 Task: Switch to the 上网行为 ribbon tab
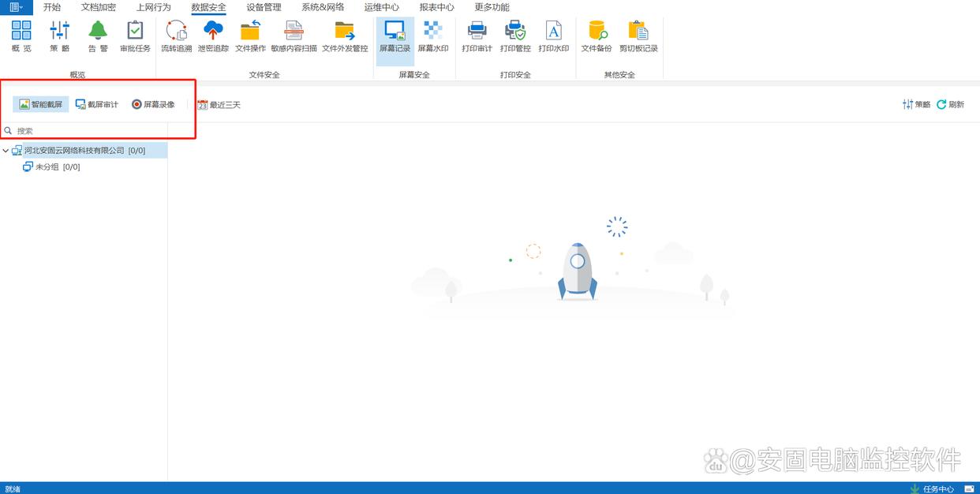tap(153, 7)
